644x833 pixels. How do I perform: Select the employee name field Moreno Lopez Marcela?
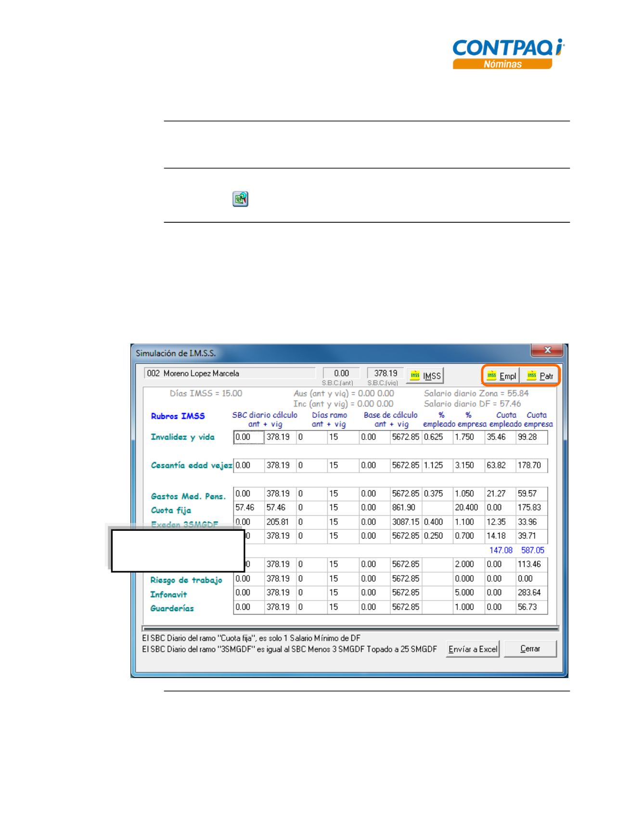tap(230, 373)
